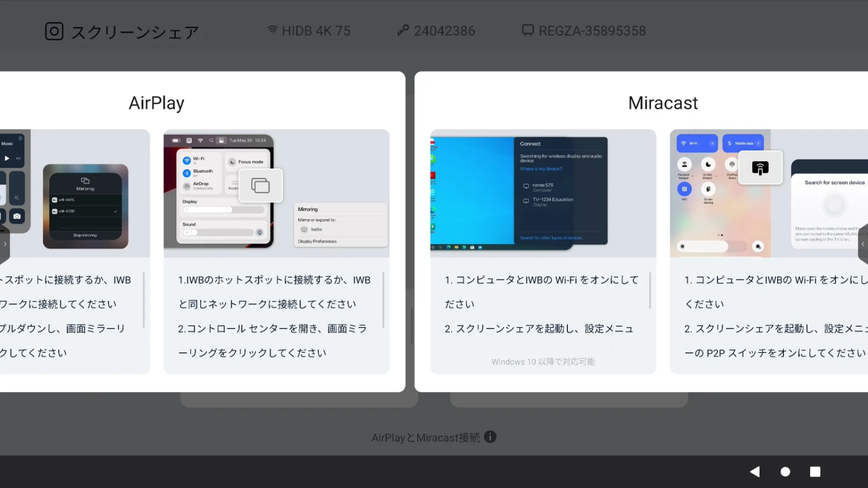This screenshot has height=488, width=868.
Task: Click scrollbar in Windows Miracast instruction text
Action: (650, 290)
